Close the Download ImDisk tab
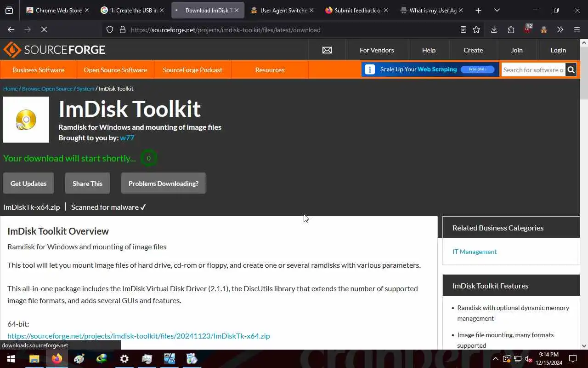Viewport: 588px width, 368px height. tap(237, 10)
